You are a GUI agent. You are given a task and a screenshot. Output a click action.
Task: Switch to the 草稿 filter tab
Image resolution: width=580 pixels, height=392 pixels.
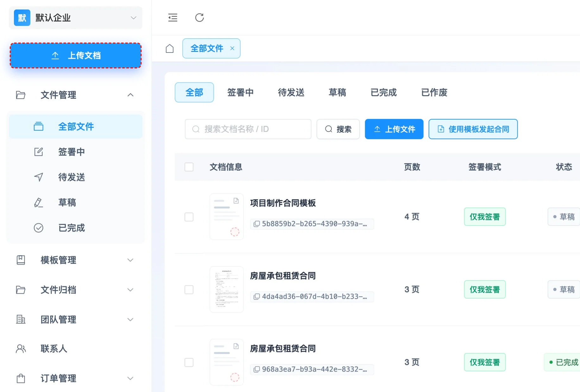pyautogui.click(x=337, y=92)
